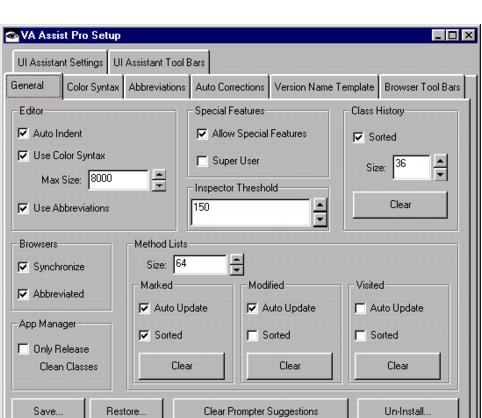Image resolution: width=482 pixels, height=418 pixels.
Task: Decrease Inspector Threshold with down arrow
Action: (x=320, y=219)
